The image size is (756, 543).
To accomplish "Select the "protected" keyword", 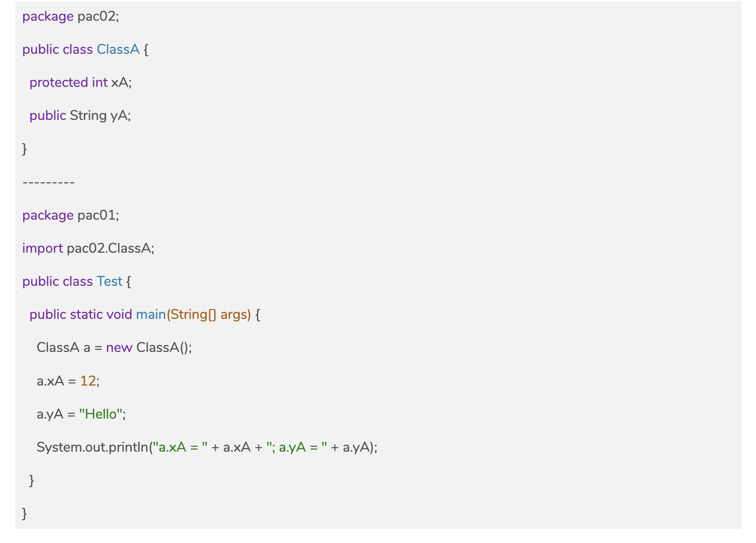I will click(58, 82).
